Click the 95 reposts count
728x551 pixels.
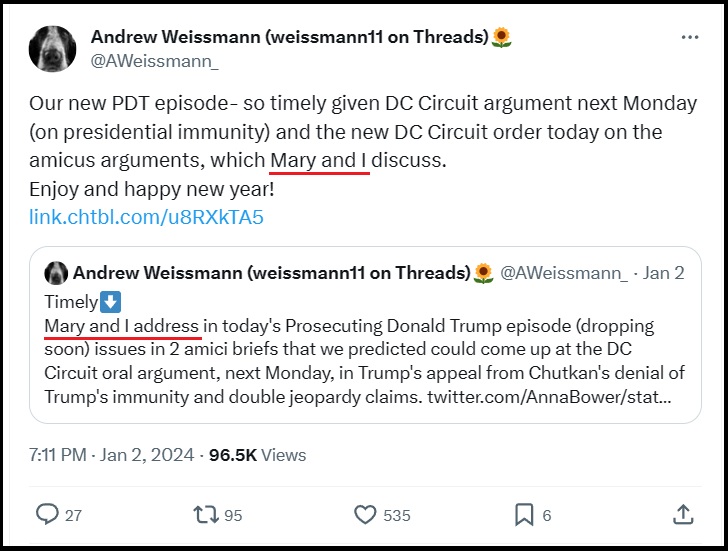(233, 515)
